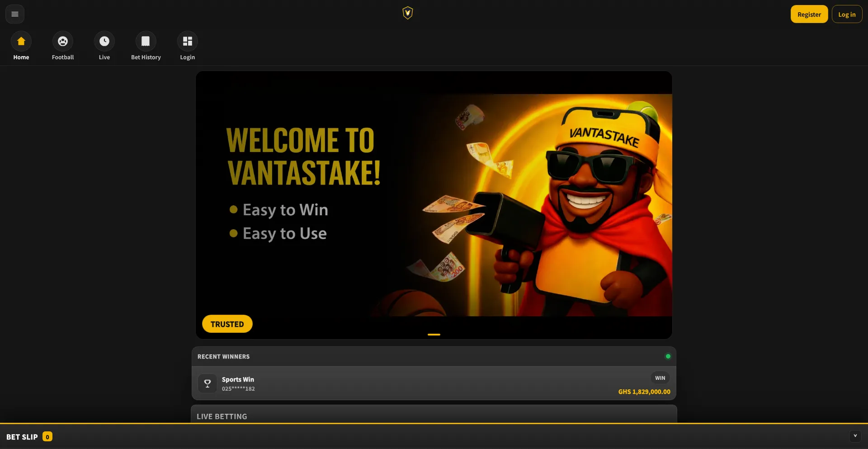868x449 pixels.
Task: Click the Bet History label
Action: pyautogui.click(x=146, y=57)
